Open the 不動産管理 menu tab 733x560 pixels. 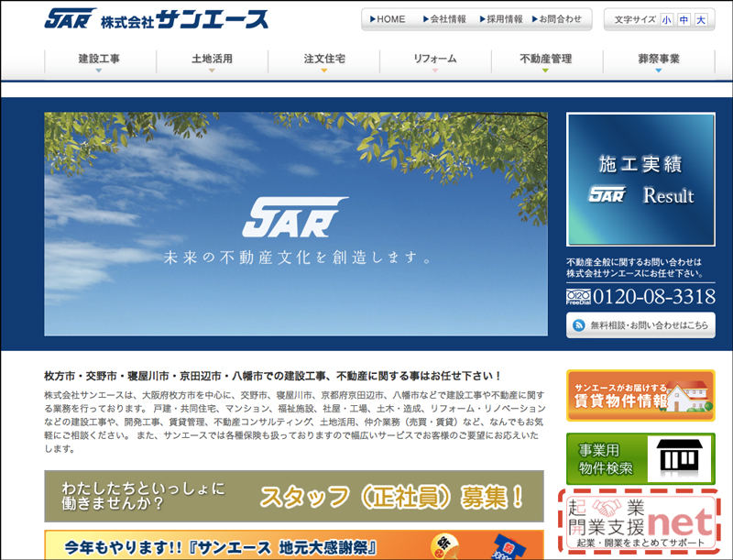tap(546, 60)
